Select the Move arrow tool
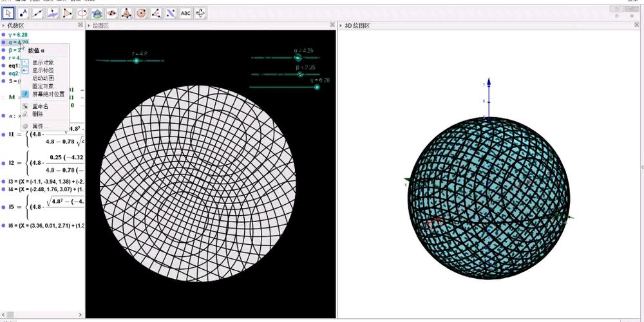The width and height of the screenshot is (644, 322). (x=8, y=13)
